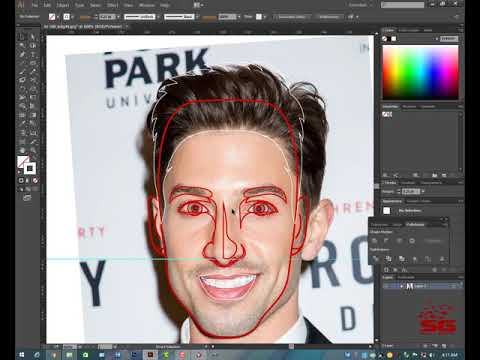Image resolution: width=480 pixels, height=360 pixels.
Task: Select the Blob Brush tool
Action: click(22, 80)
